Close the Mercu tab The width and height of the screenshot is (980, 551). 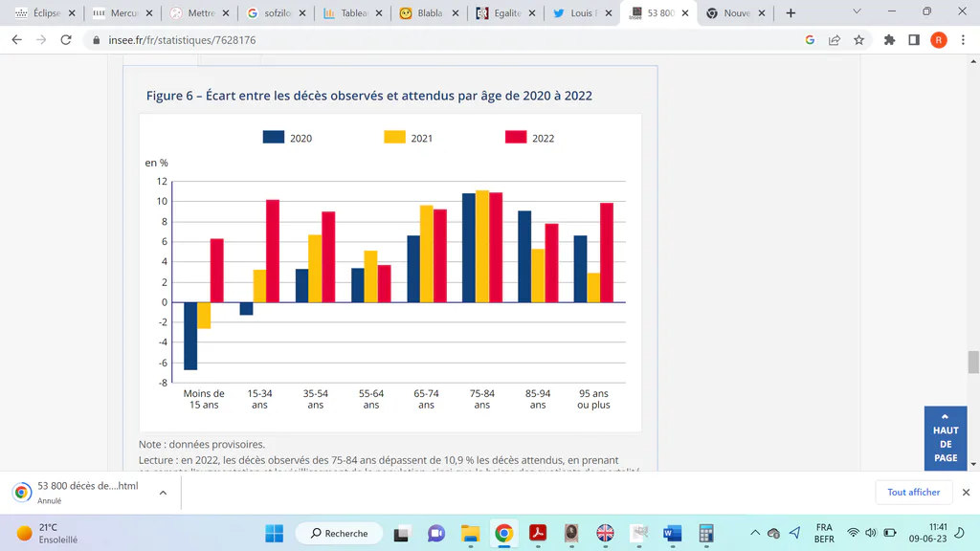click(148, 13)
